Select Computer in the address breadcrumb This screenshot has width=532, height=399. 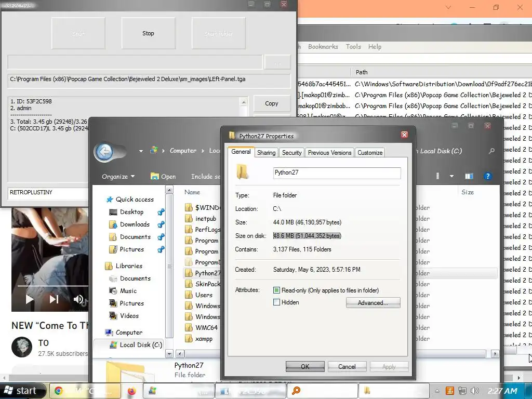coord(183,150)
